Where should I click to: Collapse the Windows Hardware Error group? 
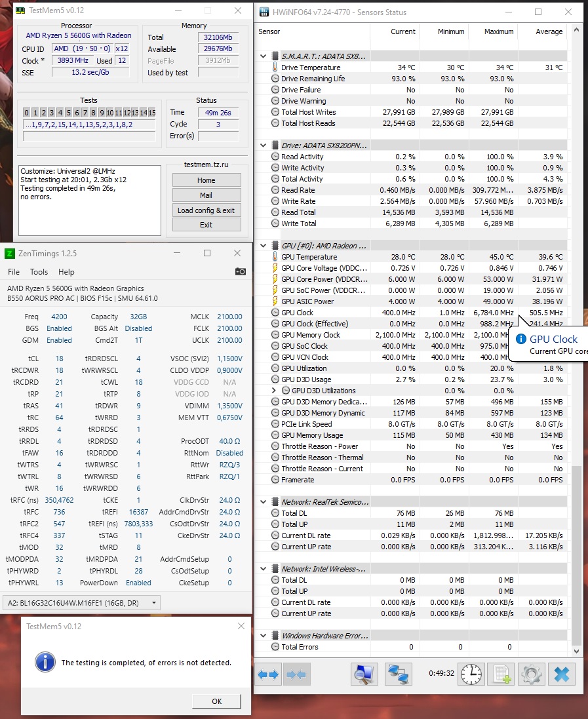pos(264,636)
